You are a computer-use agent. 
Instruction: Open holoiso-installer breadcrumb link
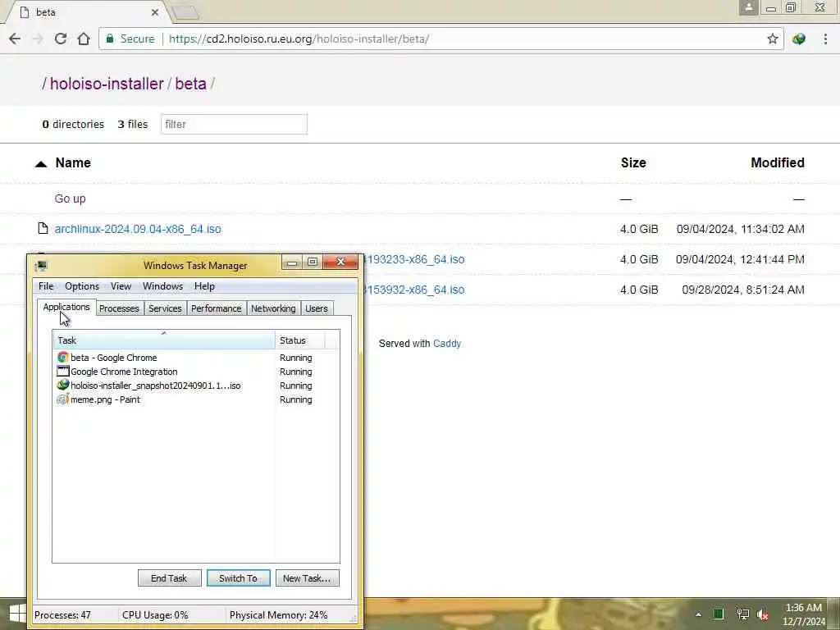pyautogui.click(x=107, y=84)
